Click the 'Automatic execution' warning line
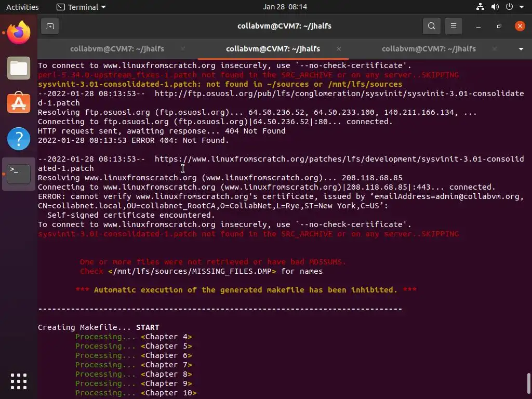 [246, 290]
